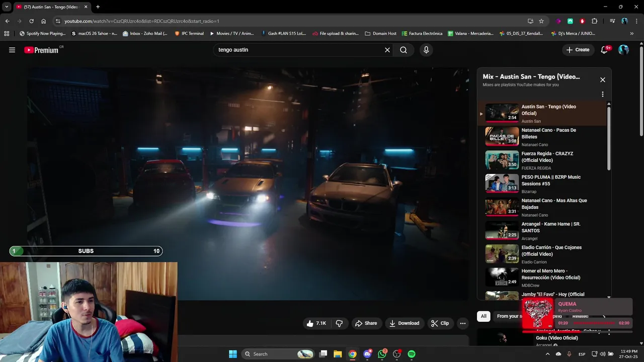Download the video
644x362 pixels.
coord(405,323)
